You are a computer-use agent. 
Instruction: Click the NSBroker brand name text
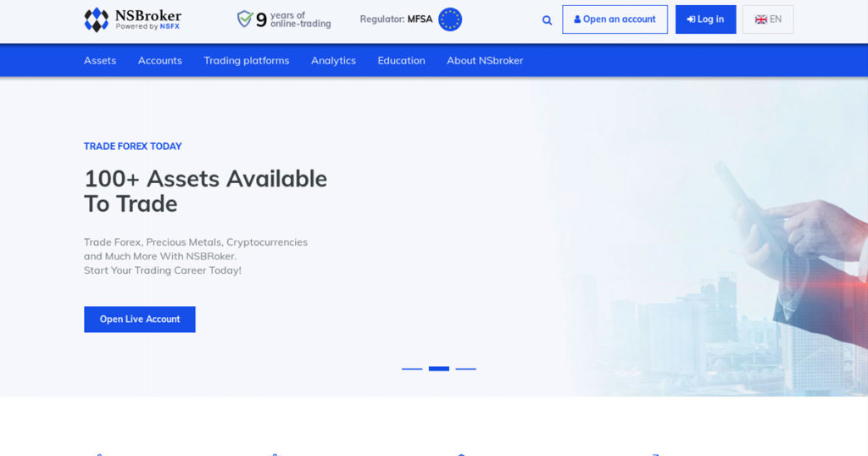coord(147,15)
